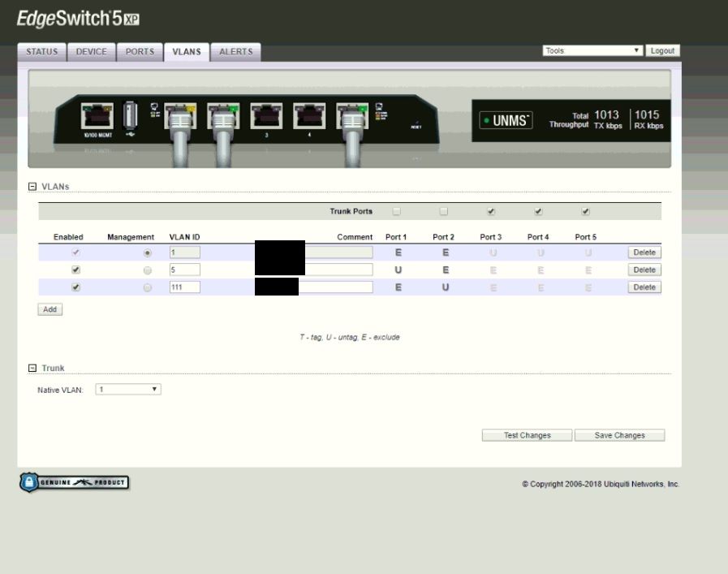The width and height of the screenshot is (728, 574).
Task: Click port 3 on the switch image
Action: point(266,117)
